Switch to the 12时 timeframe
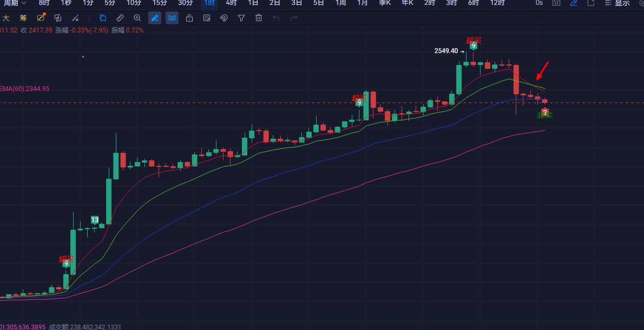The width and height of the screenshot is (644, 330). [497, 3]
